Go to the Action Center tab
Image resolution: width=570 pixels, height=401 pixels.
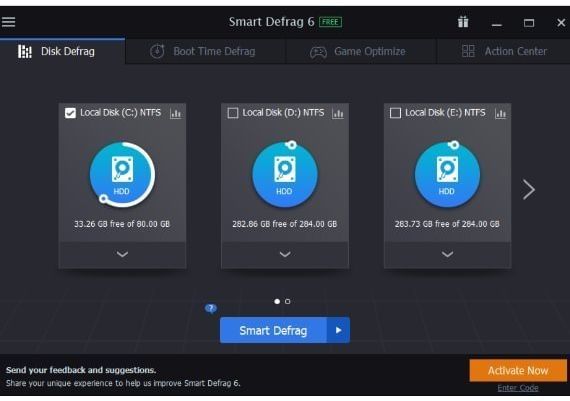[503, 51]
